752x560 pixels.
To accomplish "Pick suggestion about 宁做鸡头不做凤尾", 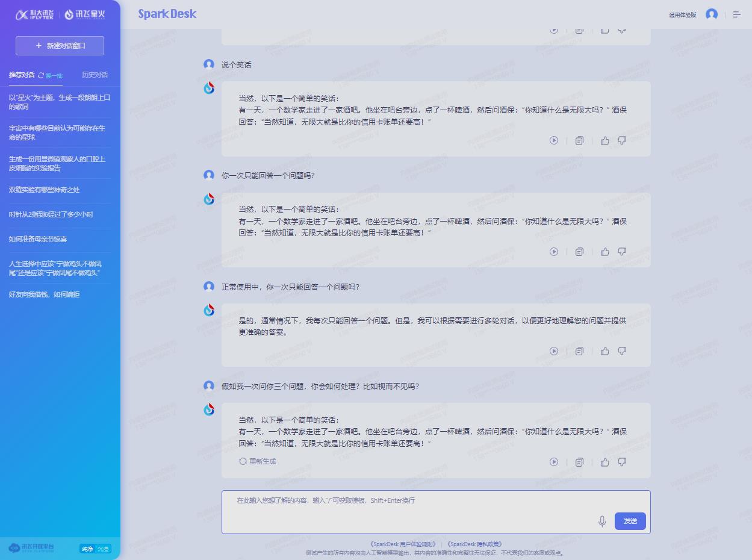I will pos(60,268).
